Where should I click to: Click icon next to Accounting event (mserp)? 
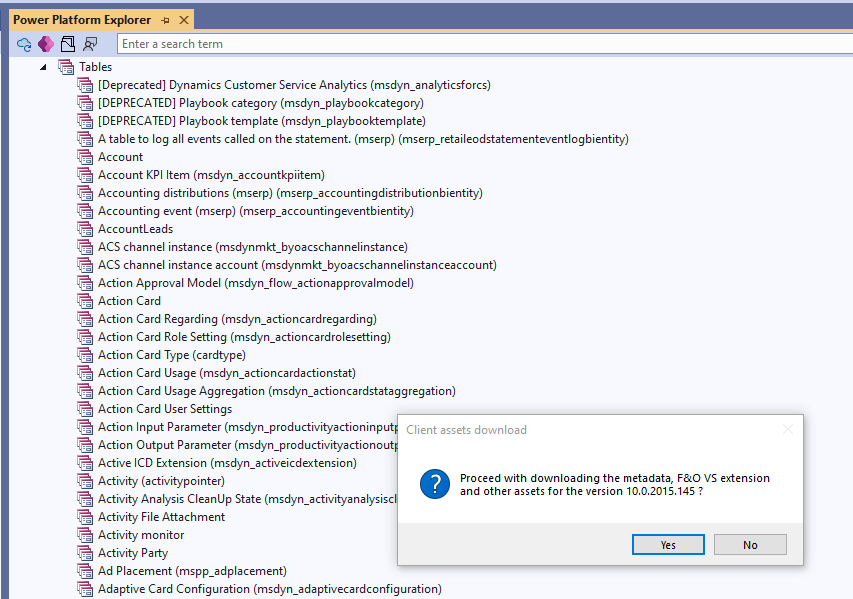click(85, 211)
